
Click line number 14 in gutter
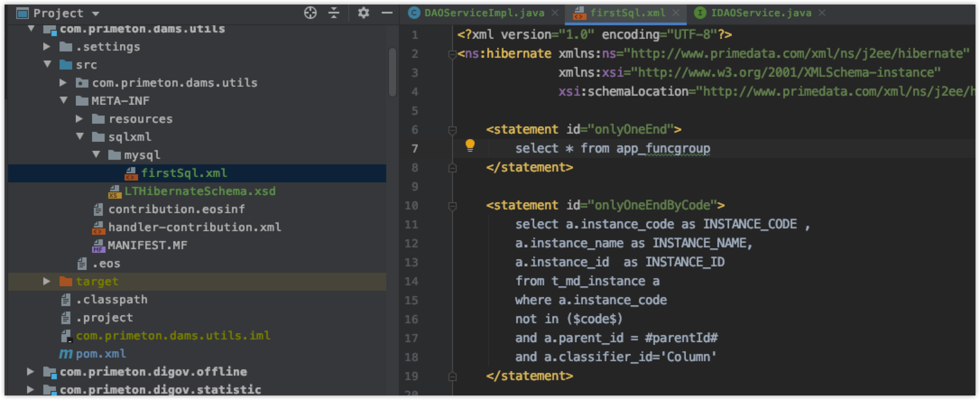tap(411, 281)
